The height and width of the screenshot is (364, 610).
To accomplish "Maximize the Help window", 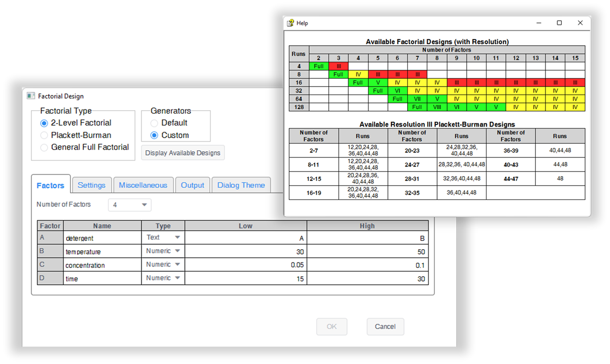I will [x=559, y=23].
